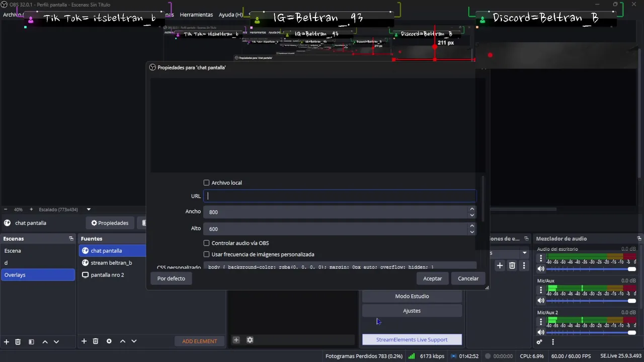This screenshot has height=362, width=644.
Task: Click the CPU: 6.9% status text
Action: click(x=531, y=356)
